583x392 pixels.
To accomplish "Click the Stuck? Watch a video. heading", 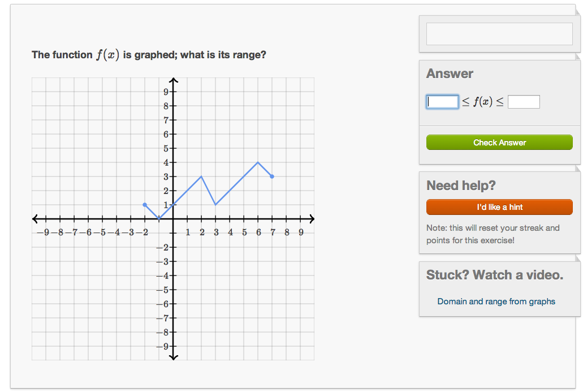I will (x=495, y=275).
